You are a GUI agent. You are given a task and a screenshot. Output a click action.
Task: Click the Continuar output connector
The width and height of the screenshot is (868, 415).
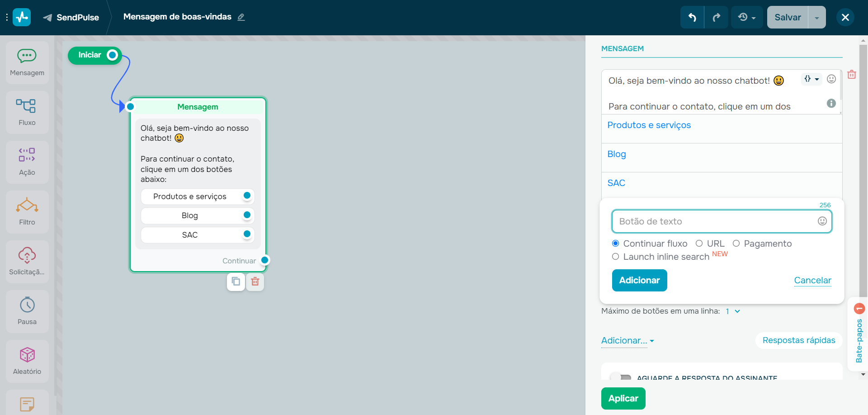tap(265, 260)
